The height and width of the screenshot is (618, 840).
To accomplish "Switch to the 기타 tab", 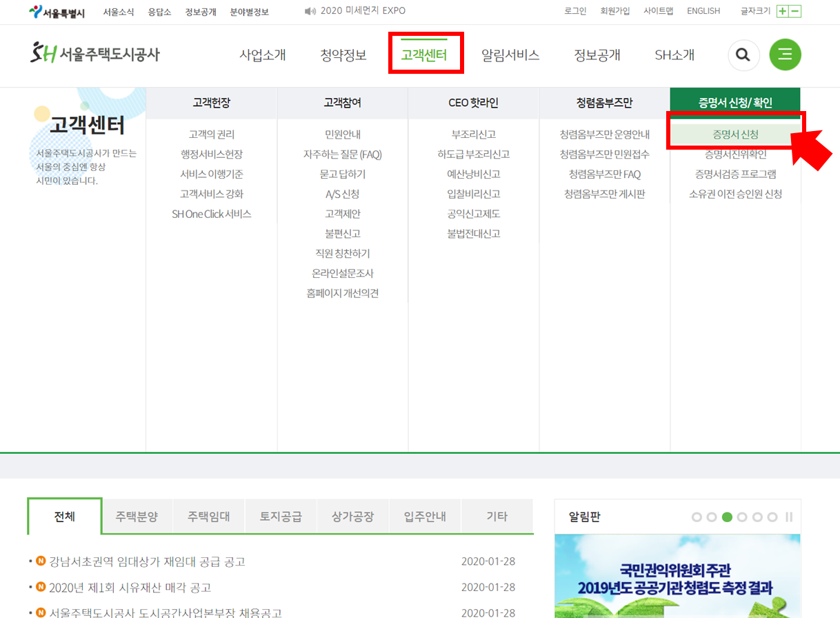I will click(497, 516).
